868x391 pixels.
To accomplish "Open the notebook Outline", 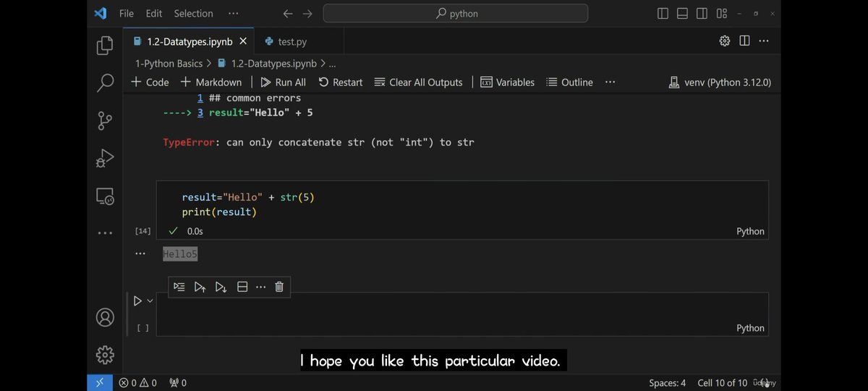I will [569, 83].
